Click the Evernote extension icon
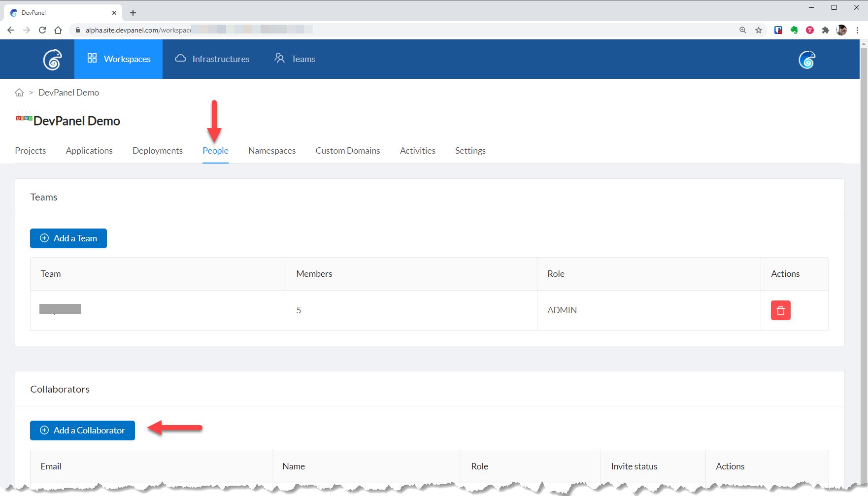The height and width of the screenshot is (496, 868). click(794, 30)
